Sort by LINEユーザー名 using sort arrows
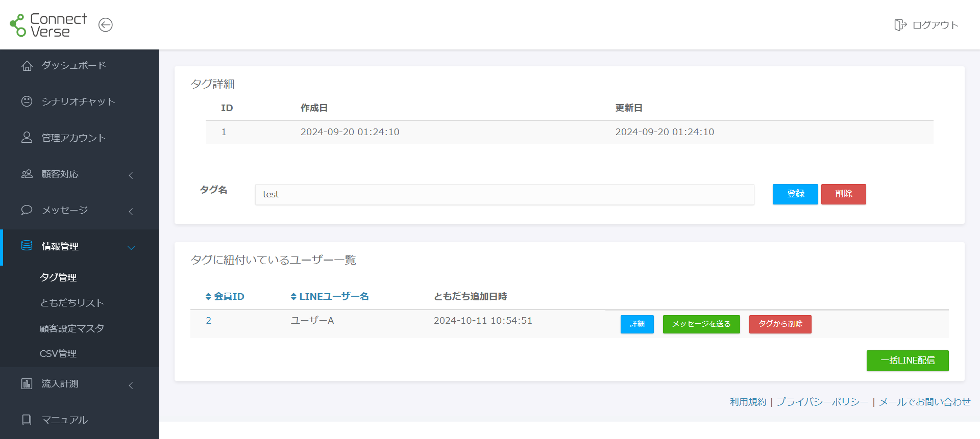 [x=293, y=297]
